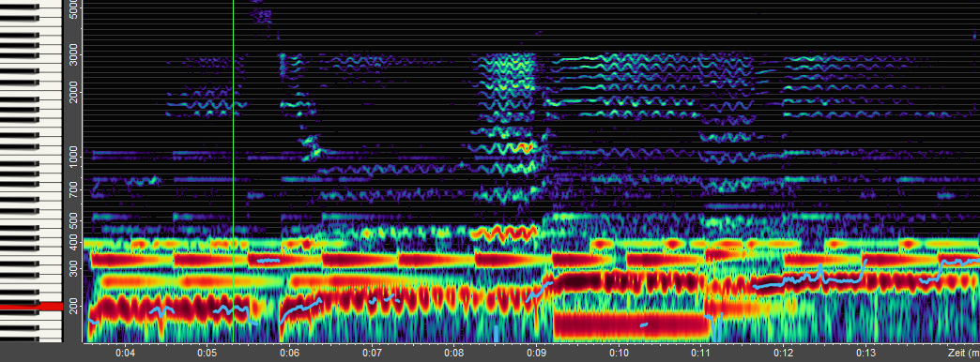The width and height of the screenshot is (980, 362).
Task: Click the 2000 frequency axis label
Action: tap(74, 92)
